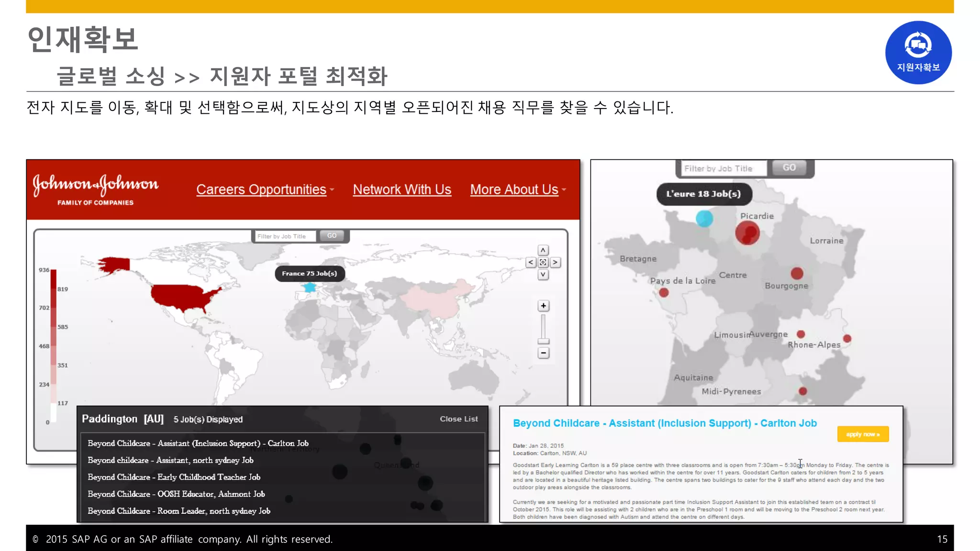Adjust the map zoom slider handle

tap(543, 341)
